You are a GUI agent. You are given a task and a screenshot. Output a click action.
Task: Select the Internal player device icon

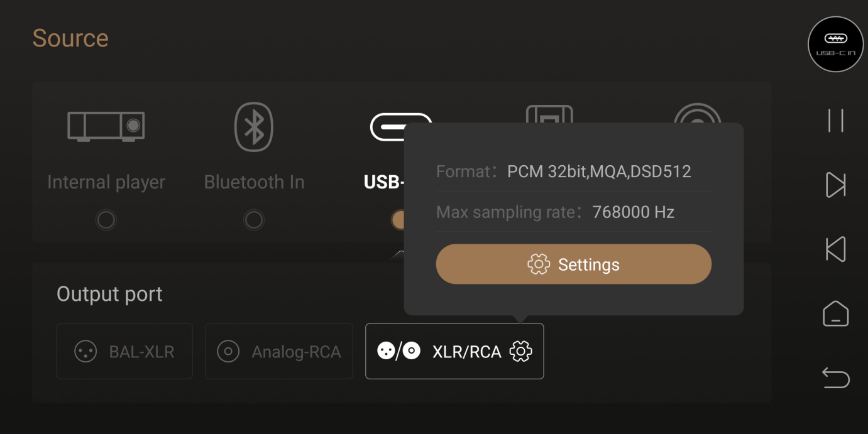tap(106, 126)
